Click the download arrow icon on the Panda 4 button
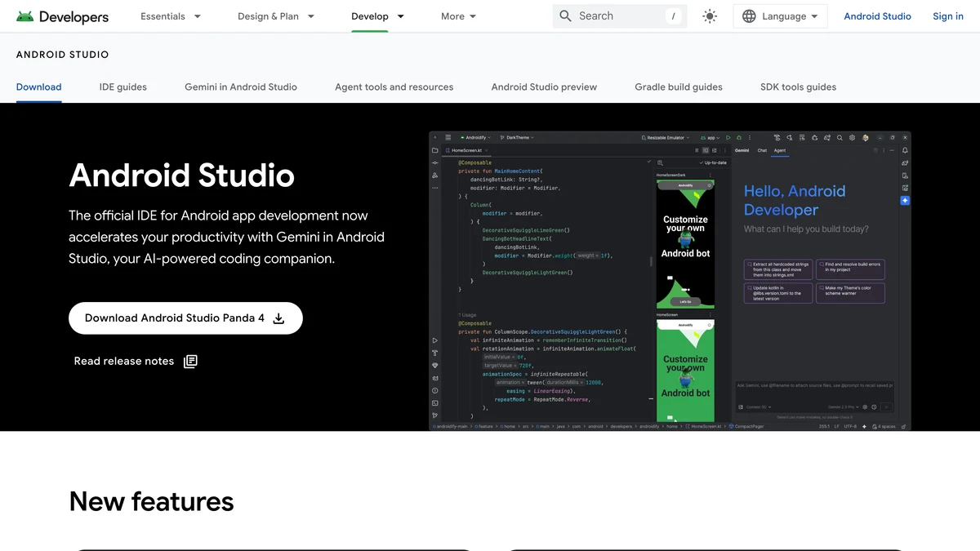This screenshot has width=980, height=551. point(278,318)
